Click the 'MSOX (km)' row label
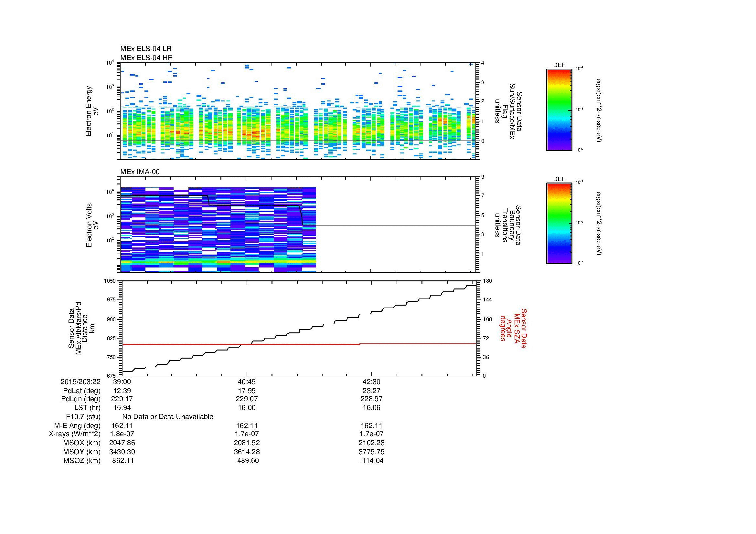The width and height of the screenshot is (756, 534). click(82, 443)
